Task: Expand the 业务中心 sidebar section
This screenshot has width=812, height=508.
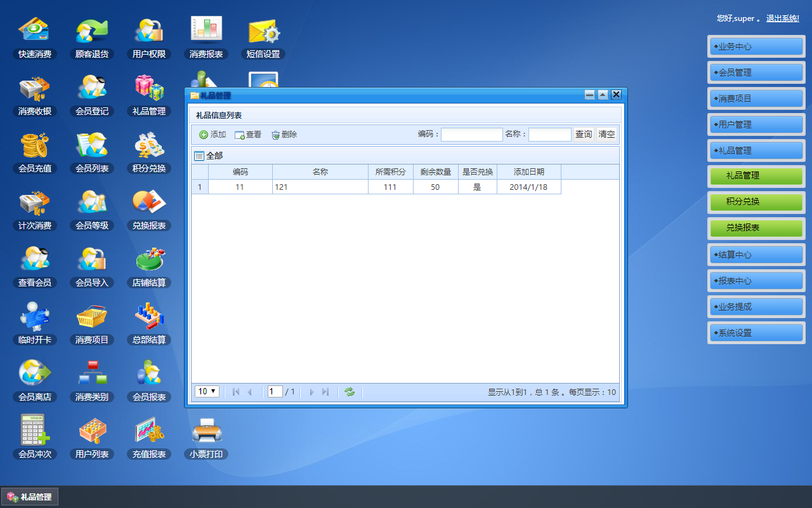Action: (x=756, y=46)
